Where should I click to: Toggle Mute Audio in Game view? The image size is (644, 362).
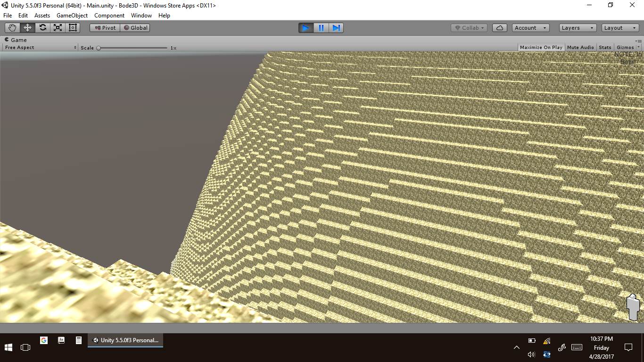coord(580,48)
